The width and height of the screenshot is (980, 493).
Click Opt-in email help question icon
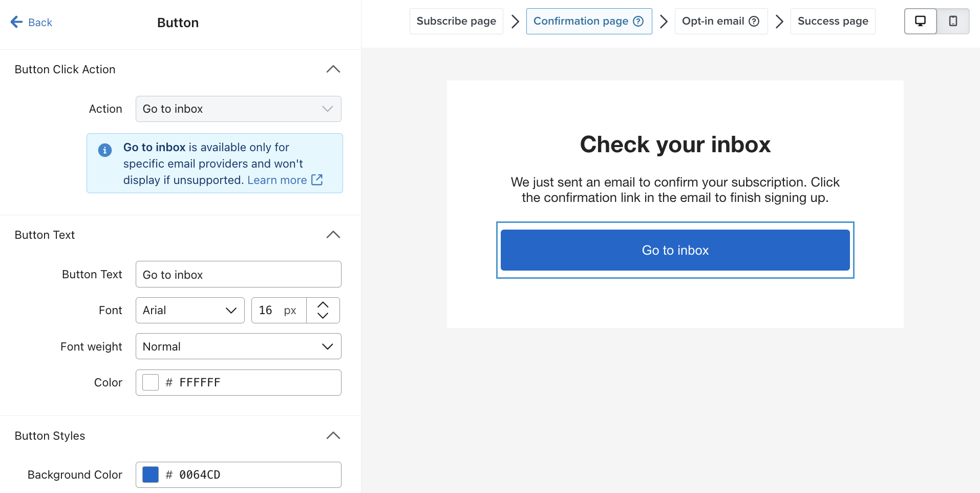754,21
